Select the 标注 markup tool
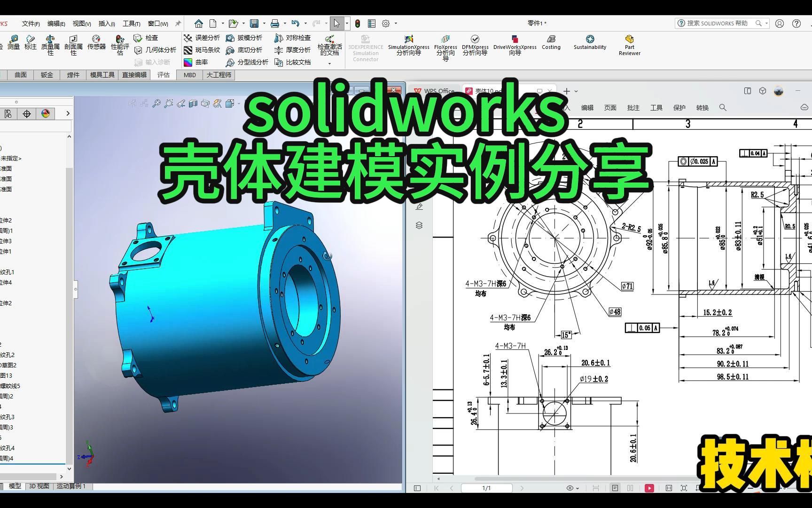This screenshot has width=812, height=508. 31,42
